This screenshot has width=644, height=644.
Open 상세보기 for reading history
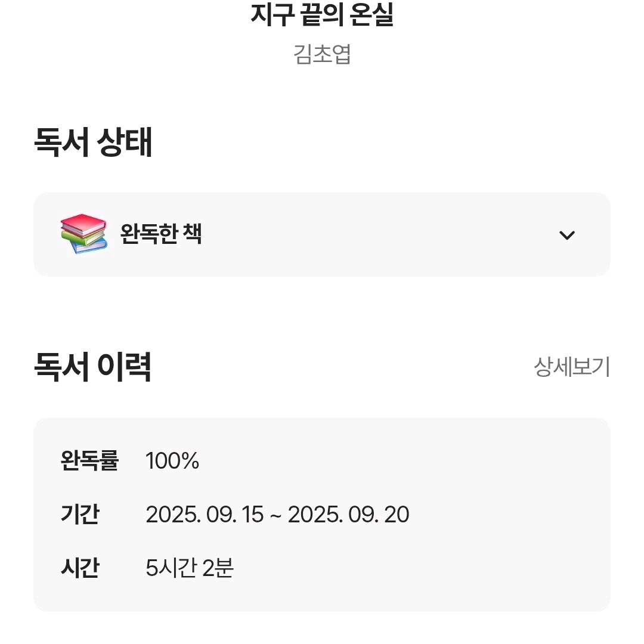pos(571,367)
